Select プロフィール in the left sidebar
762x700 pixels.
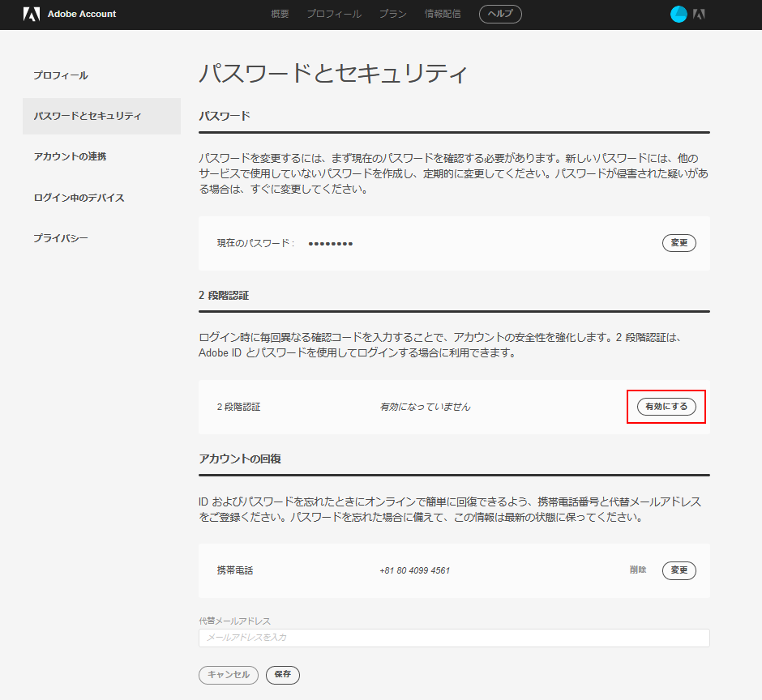tap(61, 75)
